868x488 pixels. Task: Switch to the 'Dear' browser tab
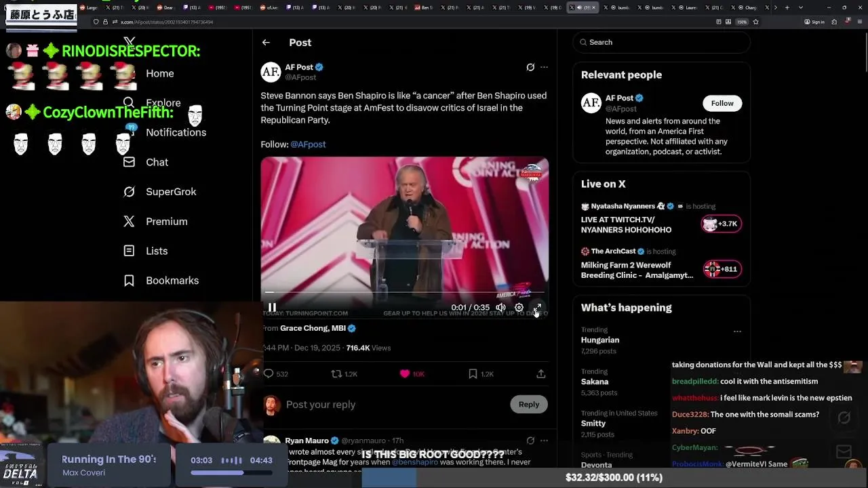click(165, 7)
